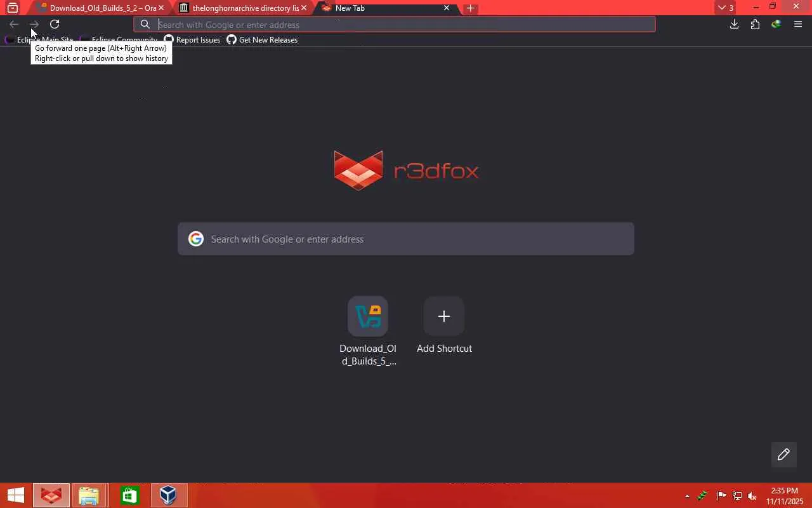Click the green extension icon in toolbar
Viewport: 812px width, 508px height.
click(776, 24)
